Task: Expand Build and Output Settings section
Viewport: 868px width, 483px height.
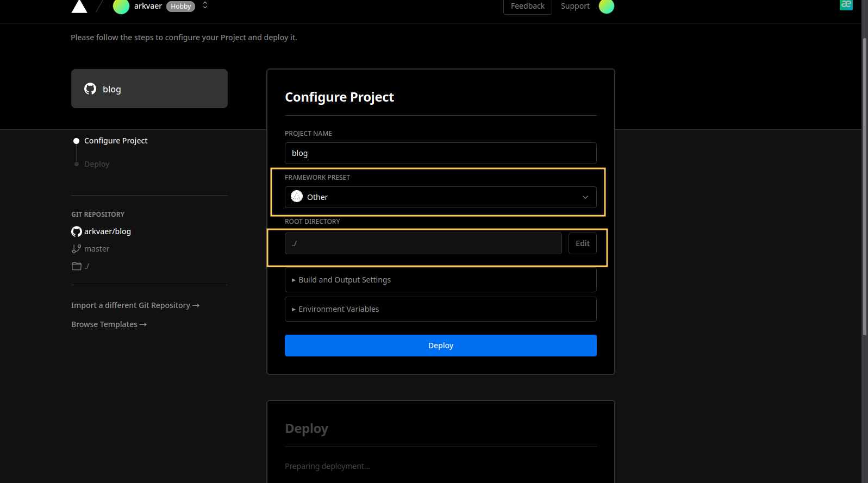Action: (x=440, y=280)
